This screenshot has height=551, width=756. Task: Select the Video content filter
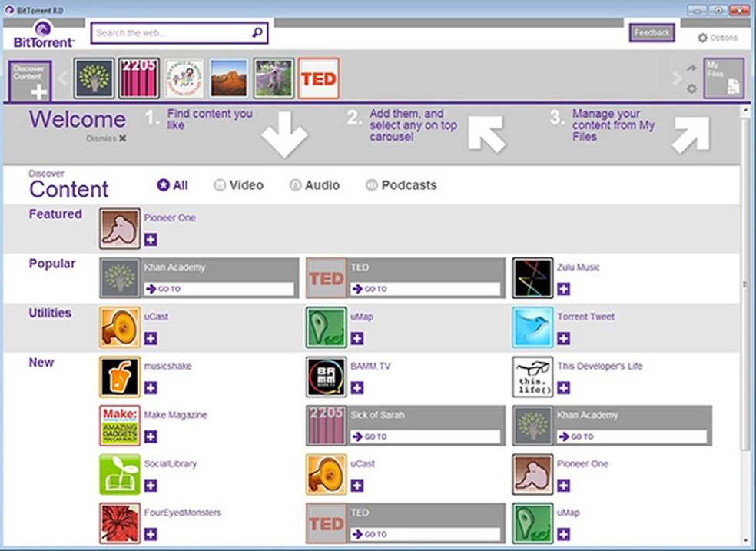239,185
